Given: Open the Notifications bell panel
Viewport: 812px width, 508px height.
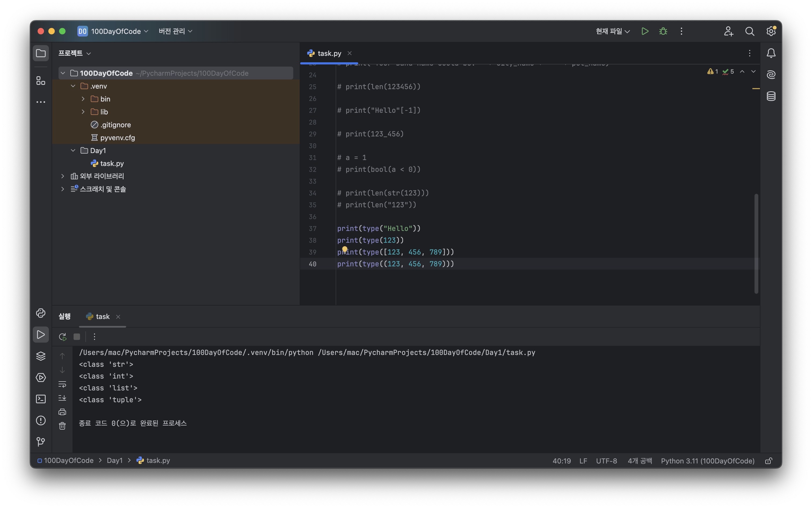Looking at the screenshot, I should click(771, 53).
